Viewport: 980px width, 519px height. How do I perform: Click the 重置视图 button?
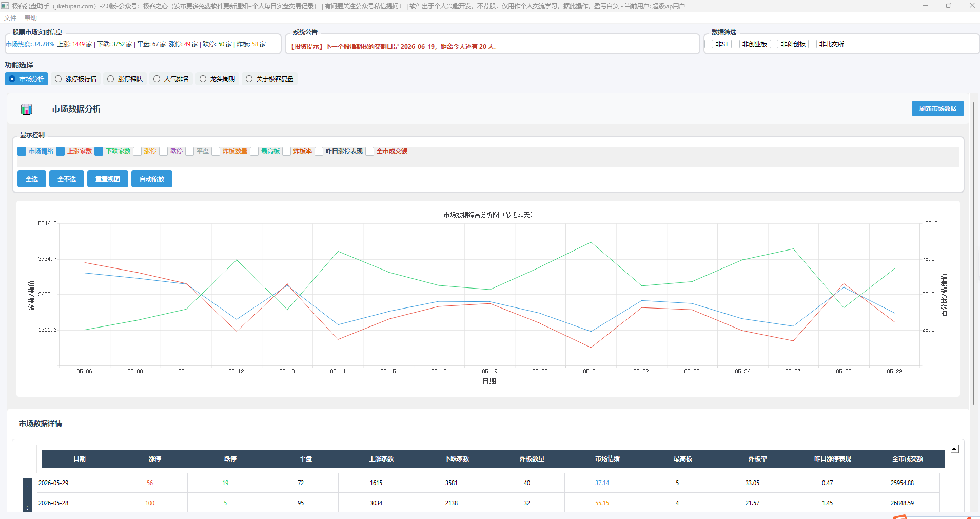108,179
